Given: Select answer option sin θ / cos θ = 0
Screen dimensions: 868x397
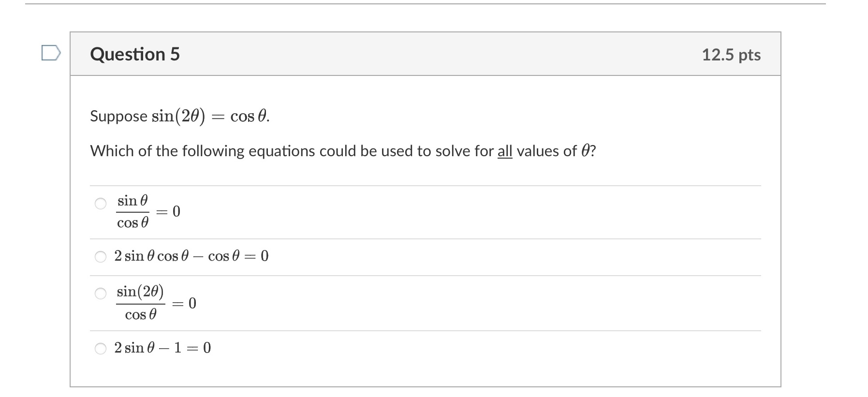Looking at the screenshot, I should coord(100,205).
